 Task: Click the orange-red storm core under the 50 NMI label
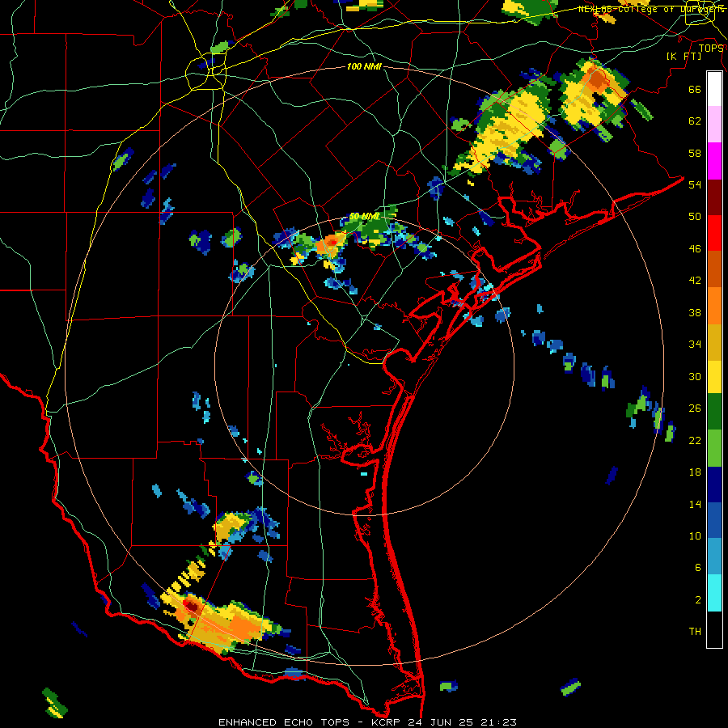(332, 242)
